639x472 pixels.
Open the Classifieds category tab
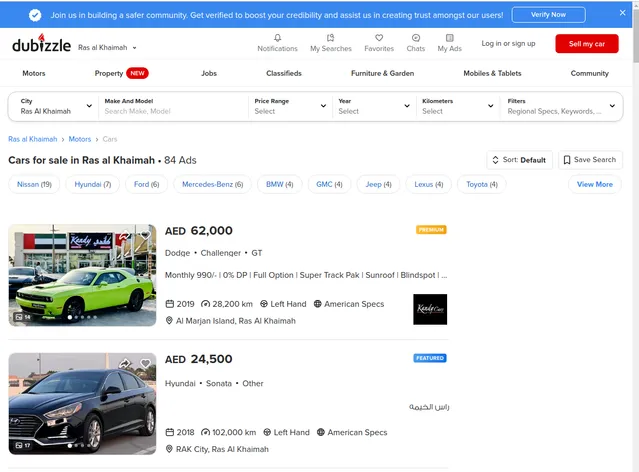284,73
